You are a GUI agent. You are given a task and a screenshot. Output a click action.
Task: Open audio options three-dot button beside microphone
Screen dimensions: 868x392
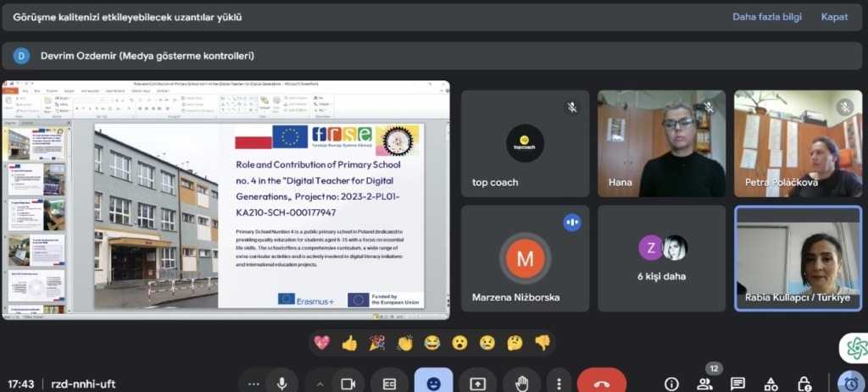pos(253,383)
